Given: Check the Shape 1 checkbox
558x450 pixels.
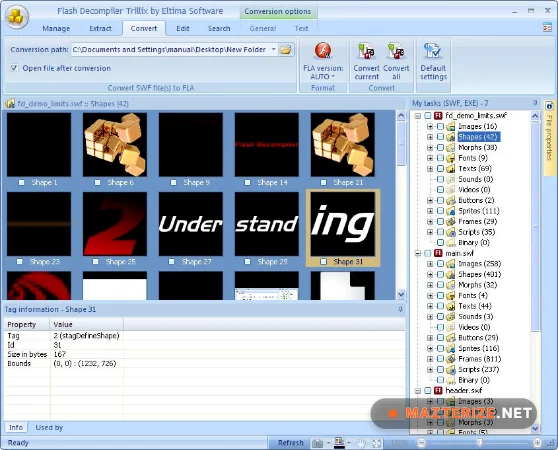Looking at the screenshot, I should coord(22,182).
